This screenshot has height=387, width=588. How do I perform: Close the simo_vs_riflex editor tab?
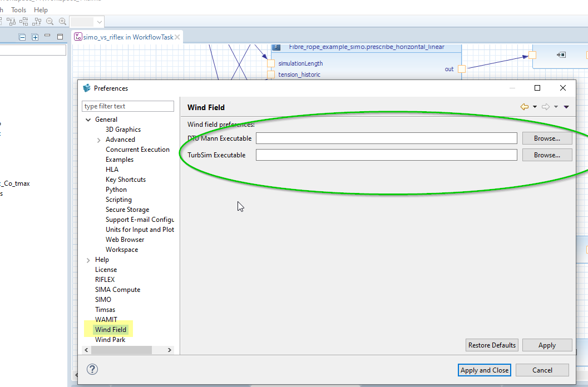(177, 37)
